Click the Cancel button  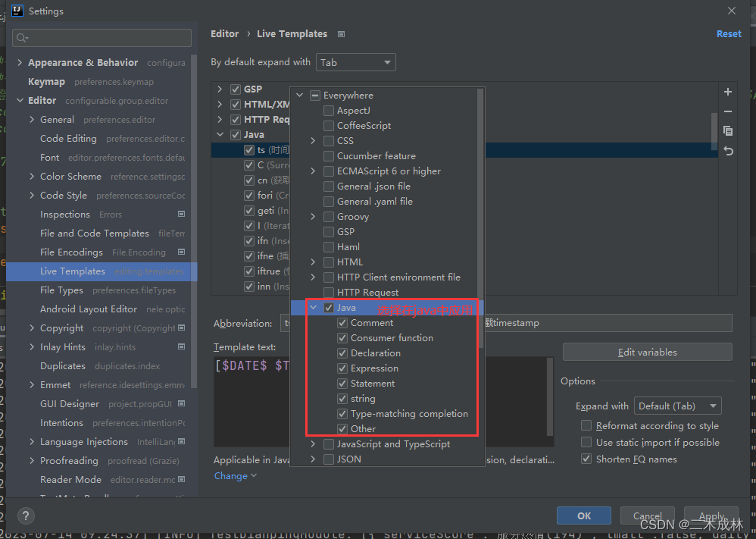coord(647,515)
